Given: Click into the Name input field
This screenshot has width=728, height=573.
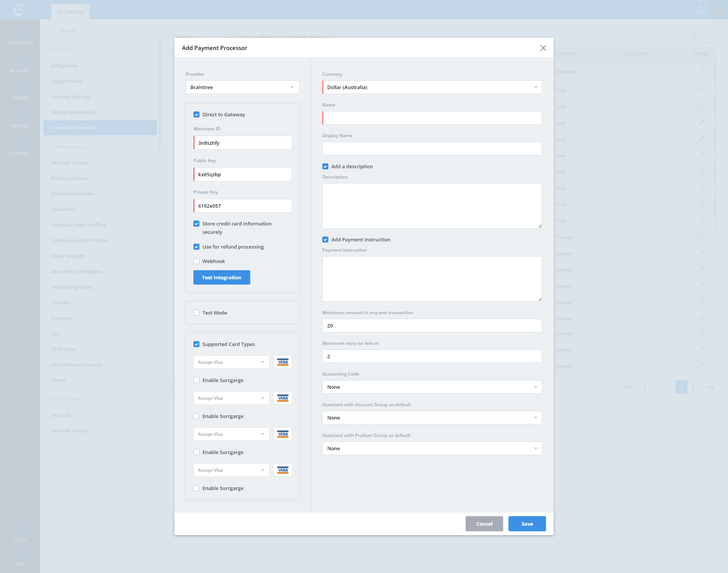Looking at the screenshot, I should point(432,118).
